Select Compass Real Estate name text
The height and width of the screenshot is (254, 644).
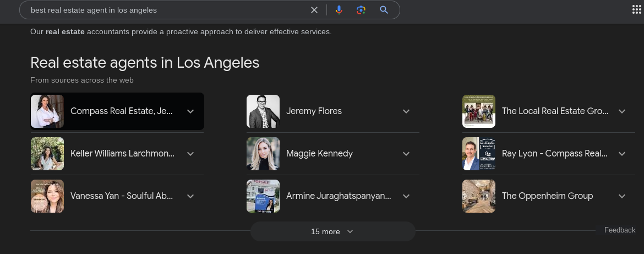pos(121,111)
